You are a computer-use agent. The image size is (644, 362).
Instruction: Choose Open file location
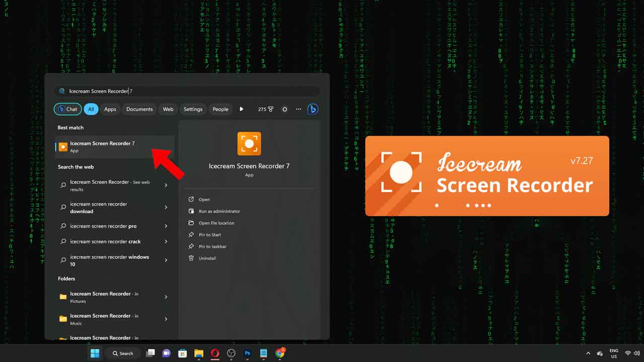click(211, 223)
